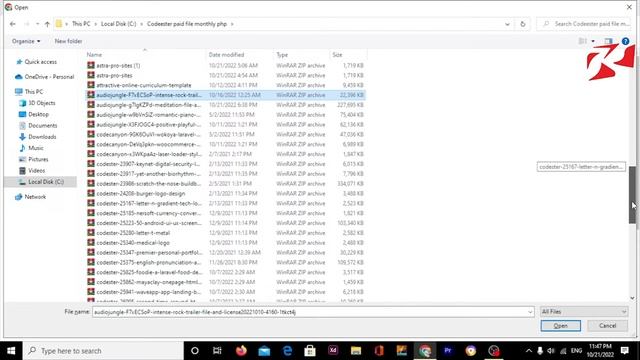Open Adobe XD from the taskbar

tap(333, 351)
